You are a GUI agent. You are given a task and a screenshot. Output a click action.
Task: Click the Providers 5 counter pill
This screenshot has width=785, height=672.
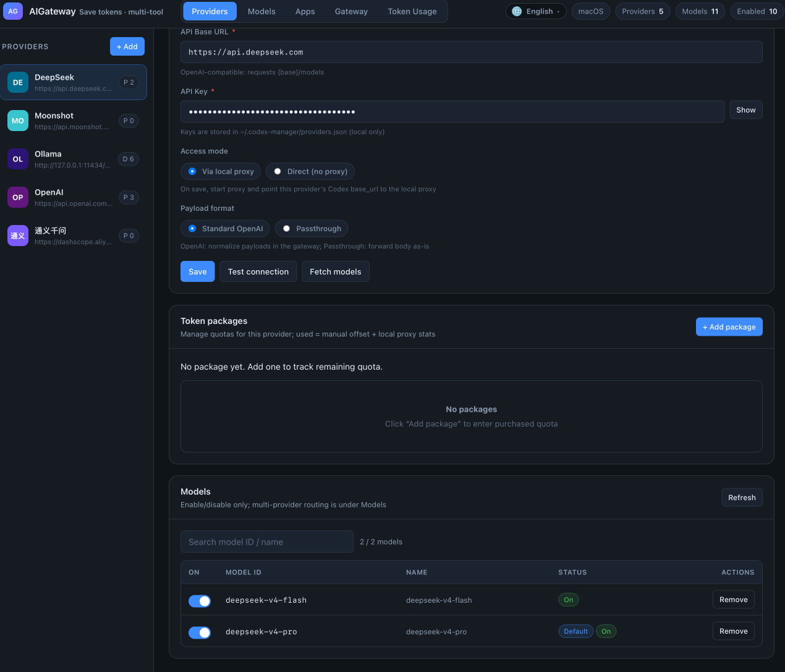pos(643,11)
